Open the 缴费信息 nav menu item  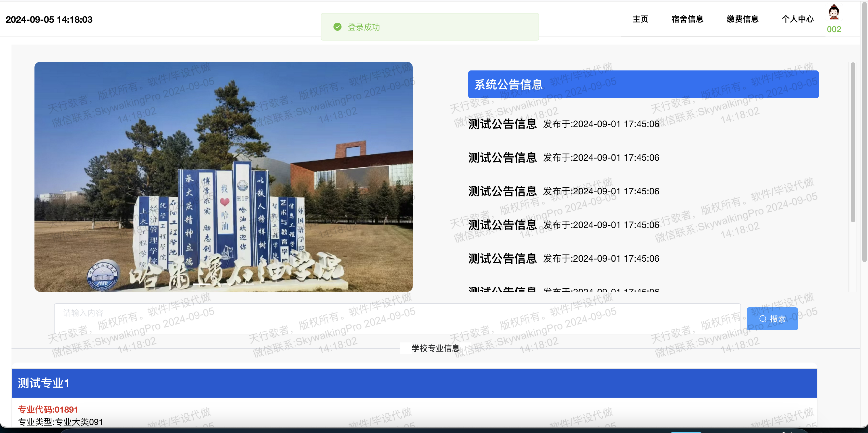(743, 19)
